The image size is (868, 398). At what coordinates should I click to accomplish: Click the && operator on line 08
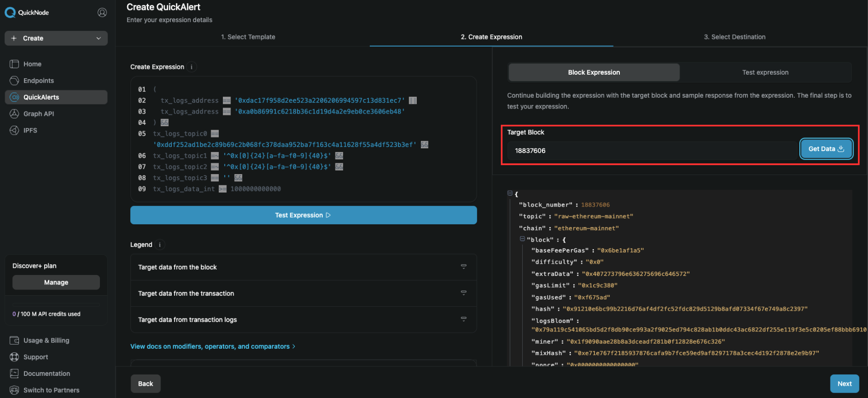point(238,178)
